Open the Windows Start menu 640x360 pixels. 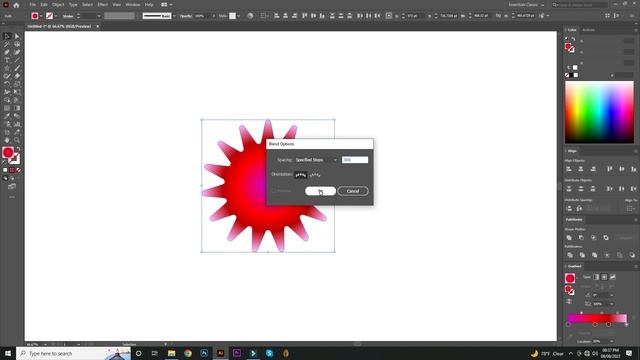pos(8,353)
